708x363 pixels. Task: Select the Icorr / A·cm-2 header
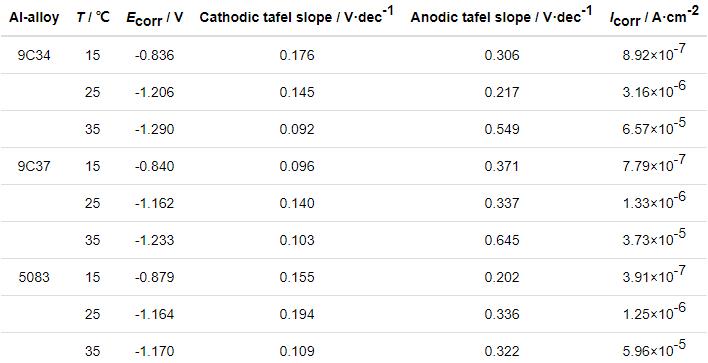coord(654,18)
